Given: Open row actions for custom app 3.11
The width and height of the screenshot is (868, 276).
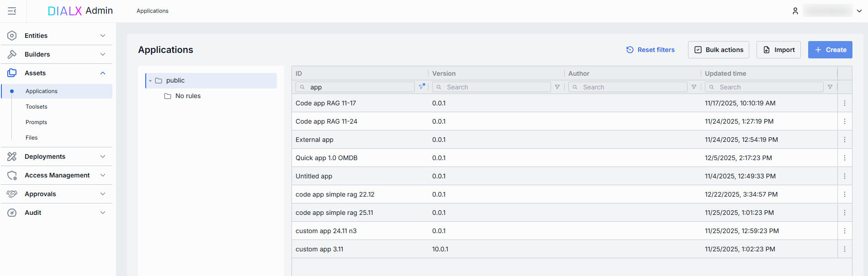Looking at the screenshot, I should pyautogui.click(x=844, y=249).
